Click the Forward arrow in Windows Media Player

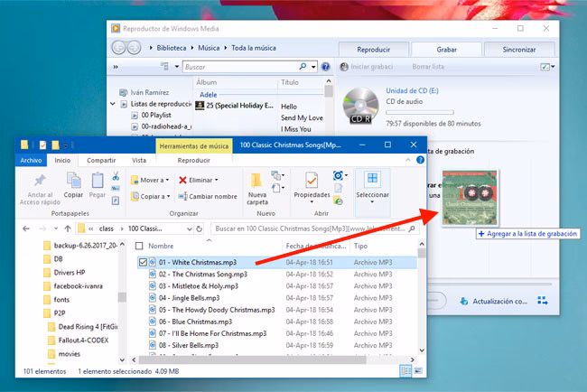[134, 48]
